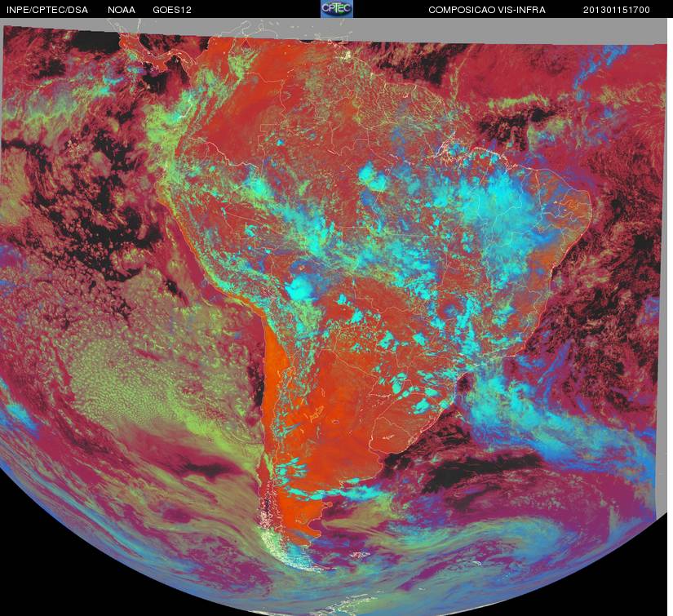Click the INPE/CPTEC/DSA header text
The height and width of the screenshot is (616, 673).
47,10
